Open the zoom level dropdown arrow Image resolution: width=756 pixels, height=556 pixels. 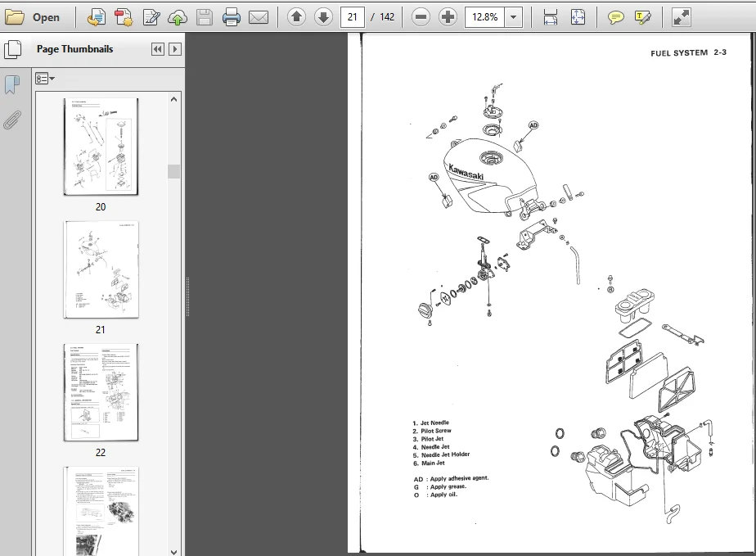pos(514,17)
